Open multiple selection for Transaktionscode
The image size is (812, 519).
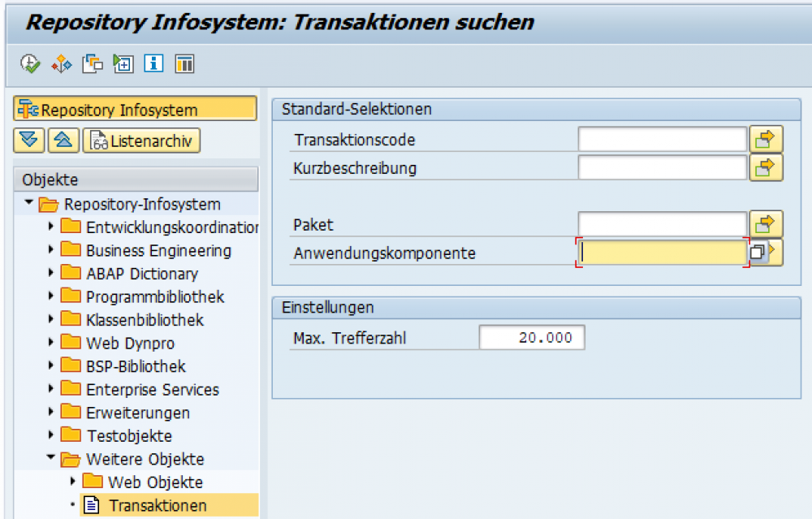pyautogui.click(x=764, y=138)
